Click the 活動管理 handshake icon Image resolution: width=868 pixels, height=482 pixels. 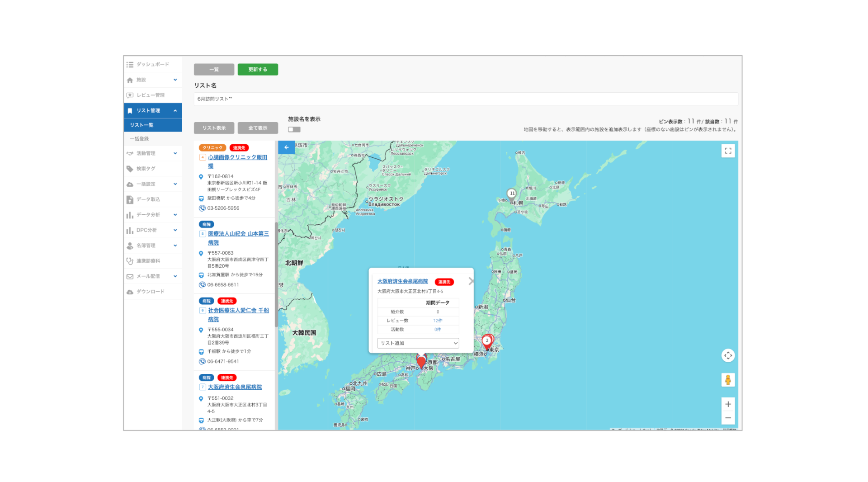(x=130, y=153)
